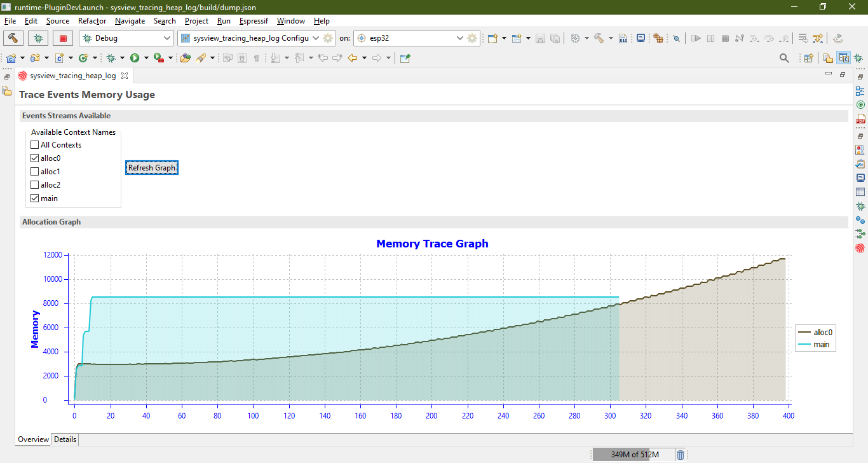Viewport: 868px width, 463px height.
Task: Click the search magnifier icon
Action: pyautogui.click(x=784, y=58)
